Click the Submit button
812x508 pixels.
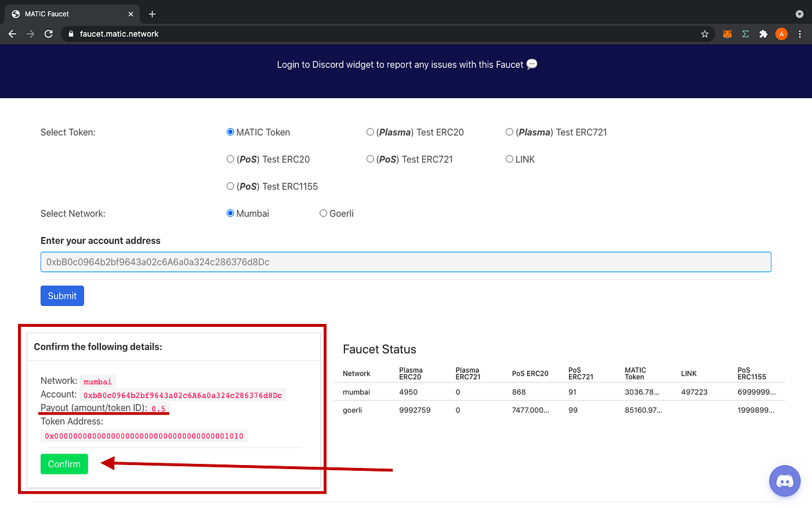pos(62,296)
